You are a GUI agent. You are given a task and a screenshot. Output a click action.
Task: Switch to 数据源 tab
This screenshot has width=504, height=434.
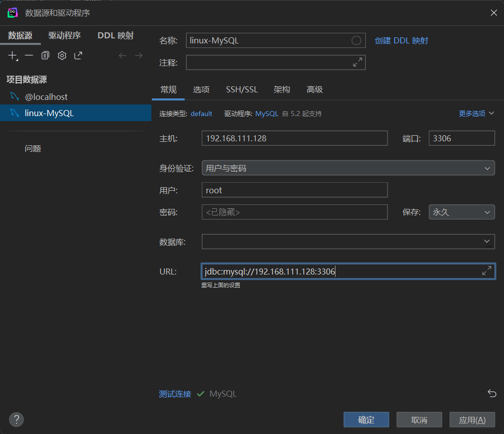[x=20, y=35]
